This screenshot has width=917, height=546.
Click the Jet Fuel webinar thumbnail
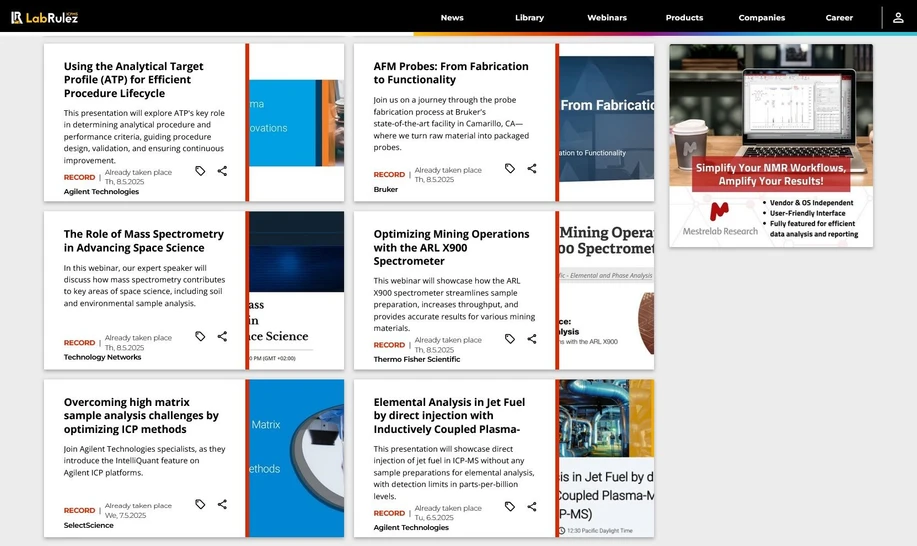(x=606, y=458)
